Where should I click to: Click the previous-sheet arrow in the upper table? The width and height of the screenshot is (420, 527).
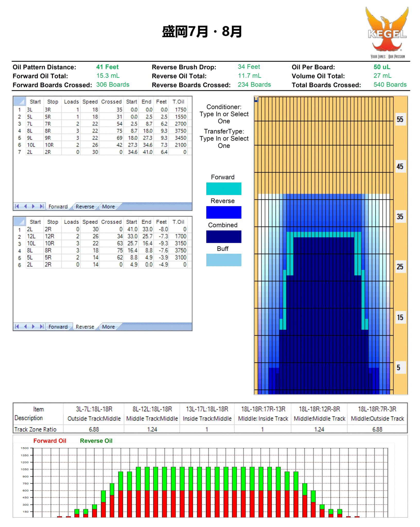[x=25, y=206]
